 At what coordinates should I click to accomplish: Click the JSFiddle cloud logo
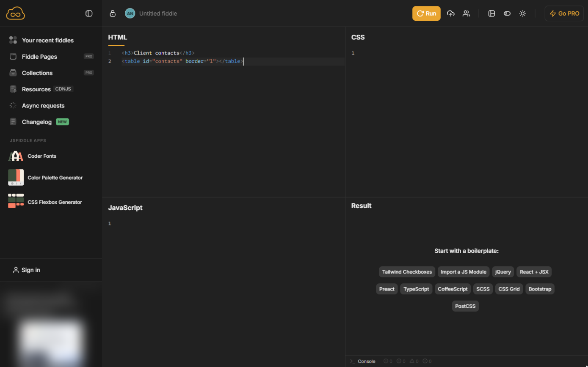tap(16, 14)
